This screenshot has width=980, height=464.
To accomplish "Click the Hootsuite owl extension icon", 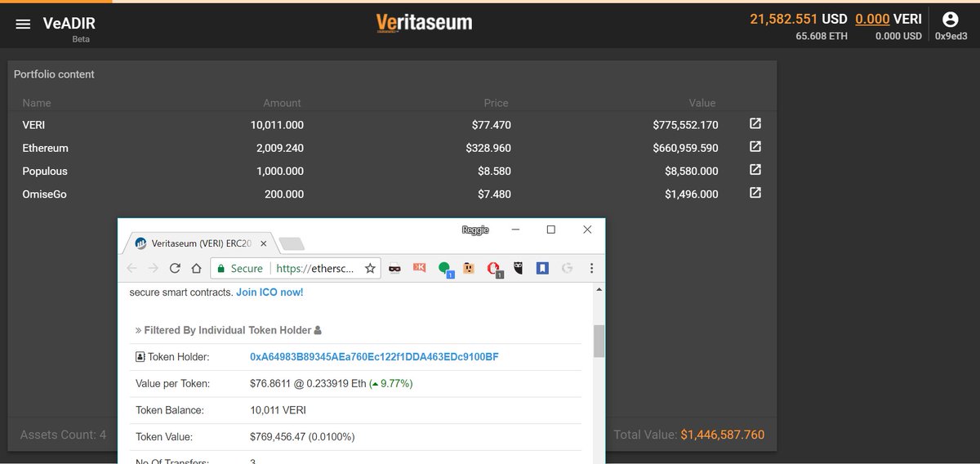I will point(518,268).
